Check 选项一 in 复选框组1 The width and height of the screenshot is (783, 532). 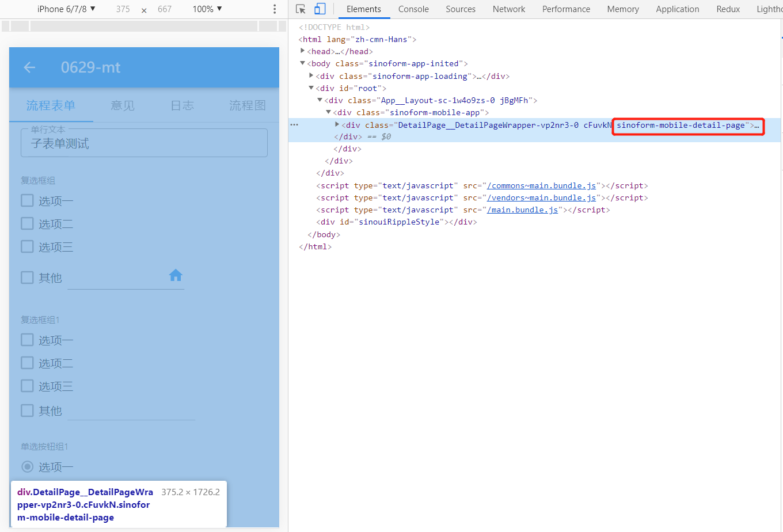(x=27, y=340)
